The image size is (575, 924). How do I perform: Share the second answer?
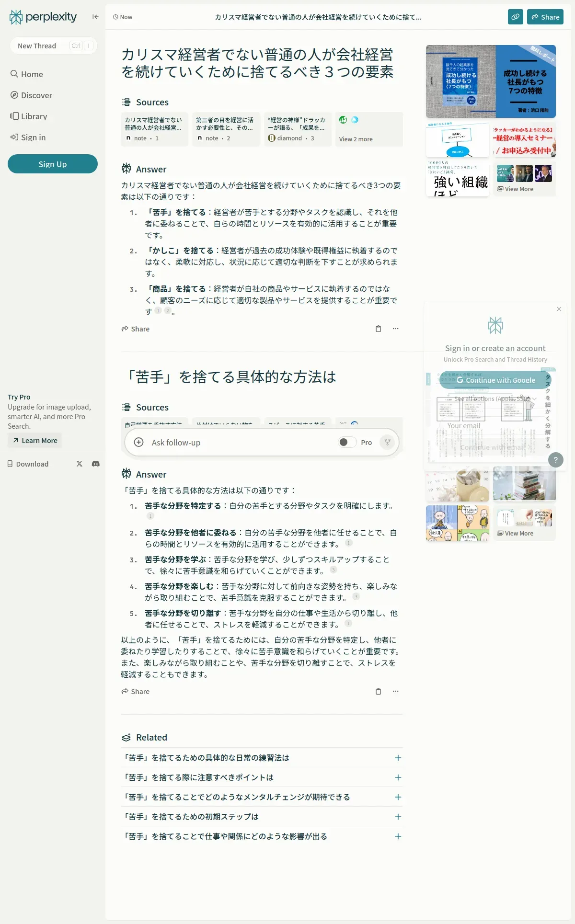tap(136, 692)
